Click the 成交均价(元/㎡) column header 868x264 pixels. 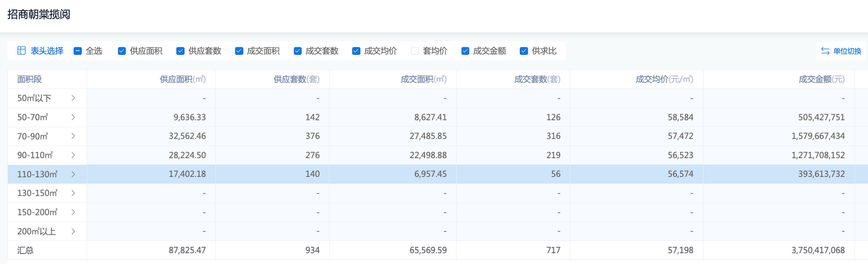pyautogui.click(x=664, y=79)
